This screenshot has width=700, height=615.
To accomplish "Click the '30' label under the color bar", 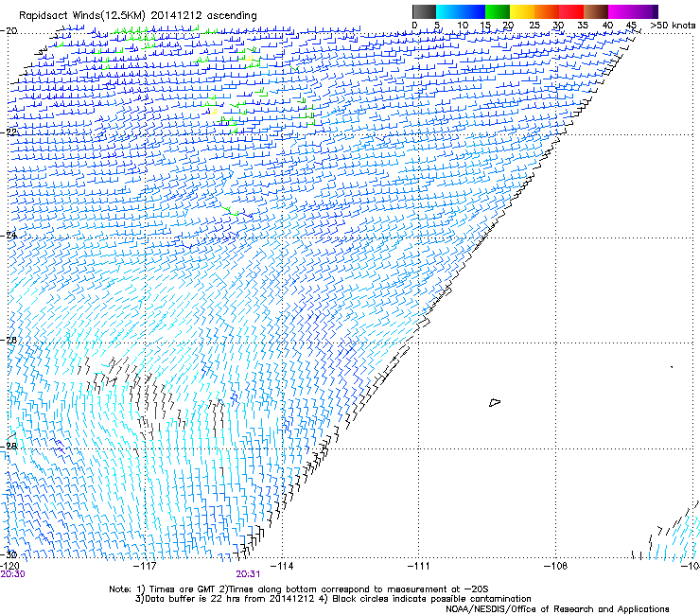I will click(558, 25).
